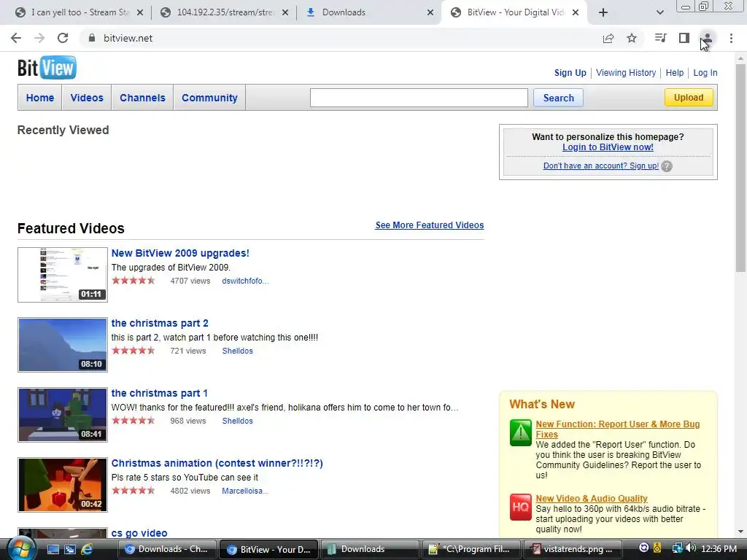Image resolution: width=747 pixels, height=560 pixels.
Task: Switch to 'I can yell too' tab
Action: (x=79, y=12)
